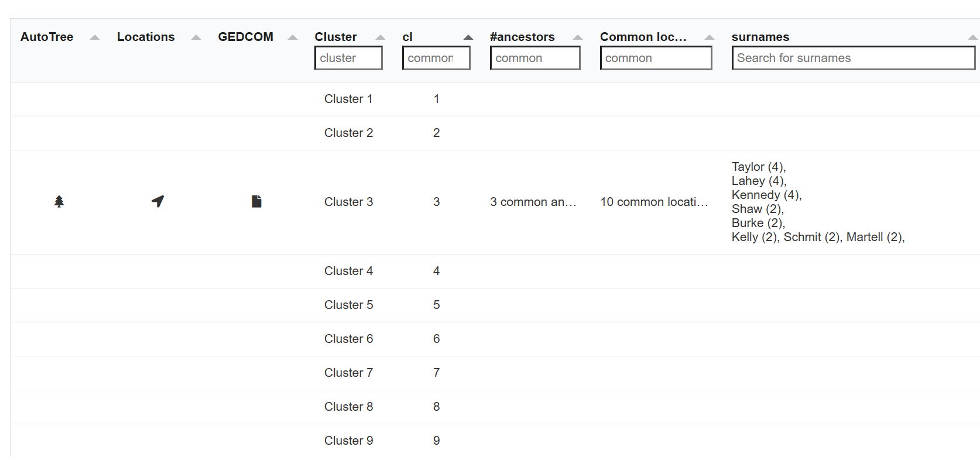
Task: Sort by the GEDCOM column arrow
Action: click(293, 37)
